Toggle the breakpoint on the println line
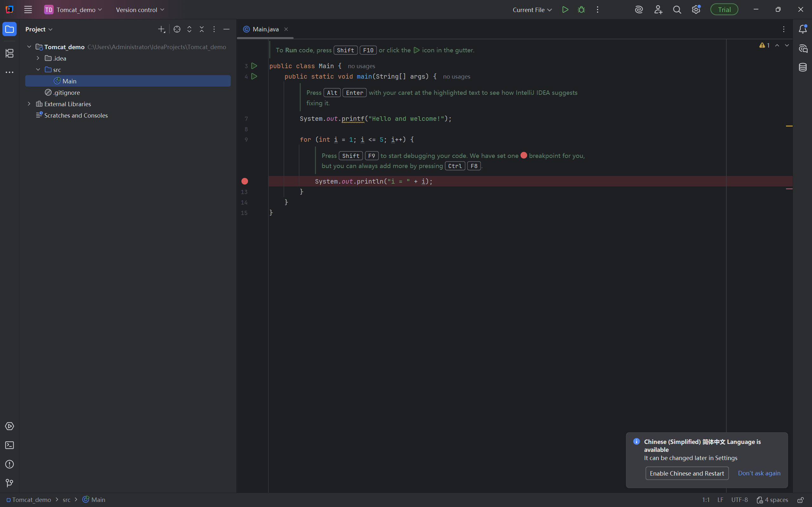 245,181
